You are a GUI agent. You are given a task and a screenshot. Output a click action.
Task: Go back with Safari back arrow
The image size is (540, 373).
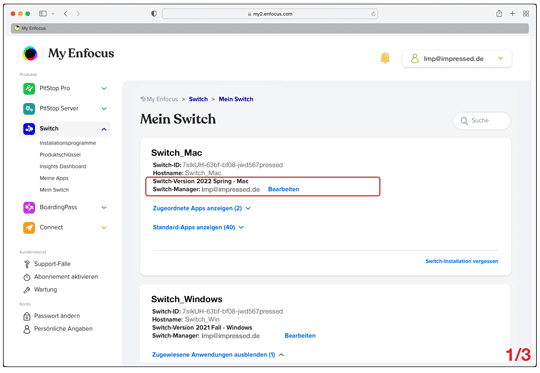65,14
